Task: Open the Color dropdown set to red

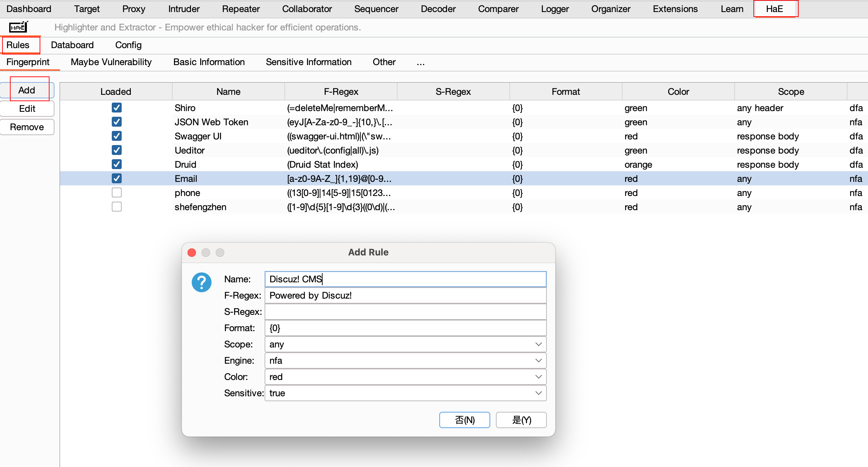Action: pyautogui.click(x=405, y=377)
